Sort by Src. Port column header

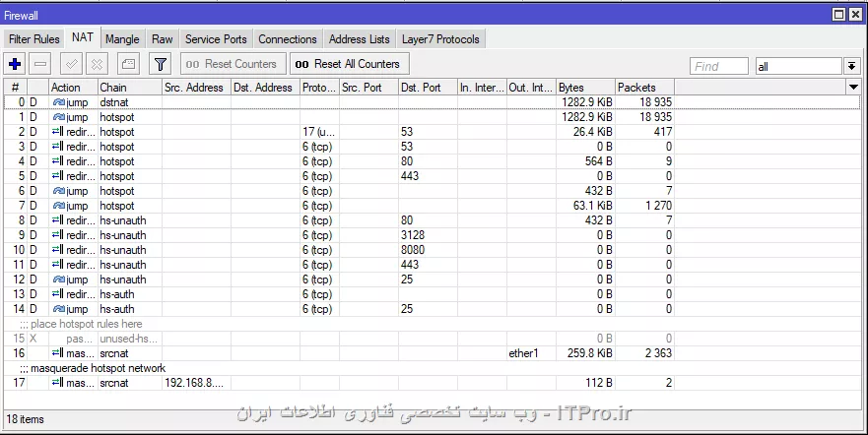coord(368,88)
